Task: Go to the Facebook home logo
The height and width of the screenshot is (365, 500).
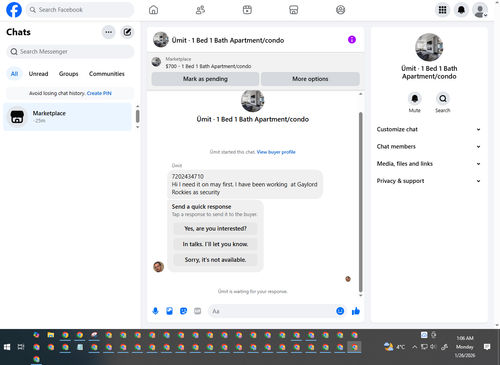Action: [14, 10]
